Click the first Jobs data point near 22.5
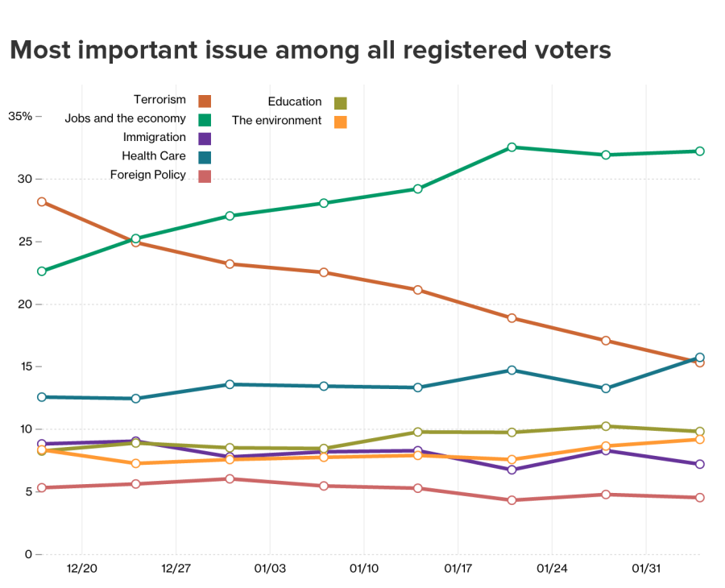This screenshot has height=588, width=725. pyautogui.click(x=41, y=271)
